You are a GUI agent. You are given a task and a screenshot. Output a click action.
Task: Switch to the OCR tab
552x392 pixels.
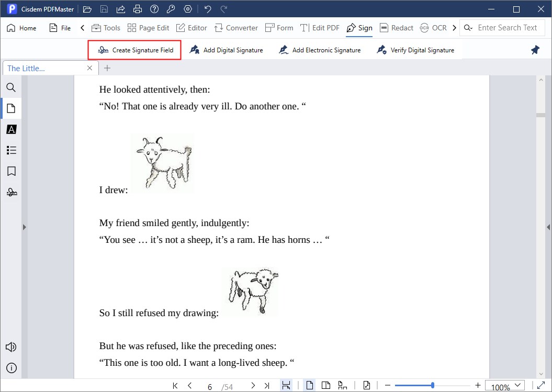(433, 28)
